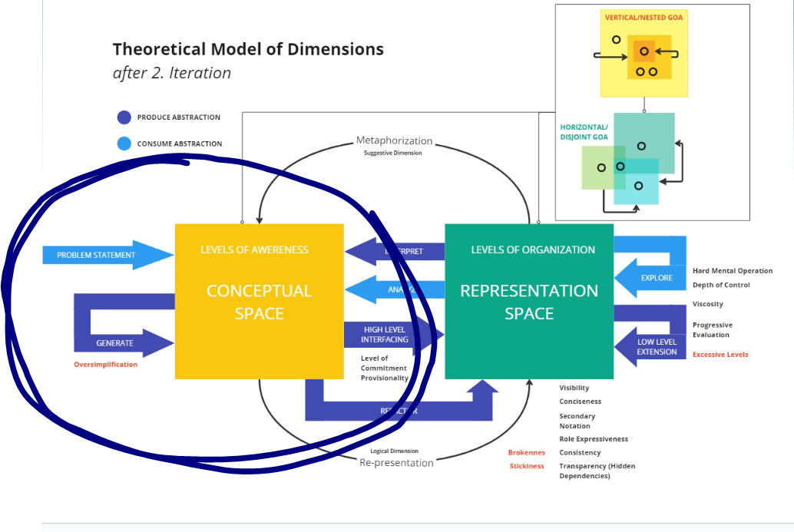
Task: Click the dark blue Produce Abstraction circle
Action: 124,117
